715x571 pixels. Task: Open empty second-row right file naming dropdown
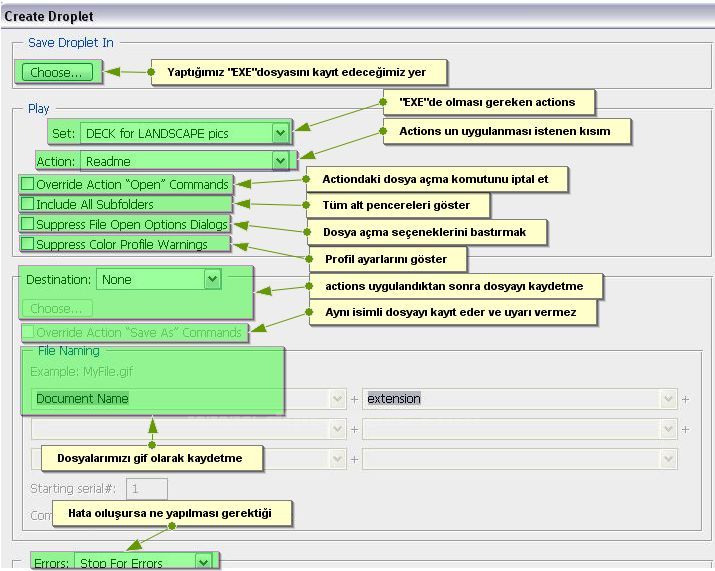tap(520, 429)
